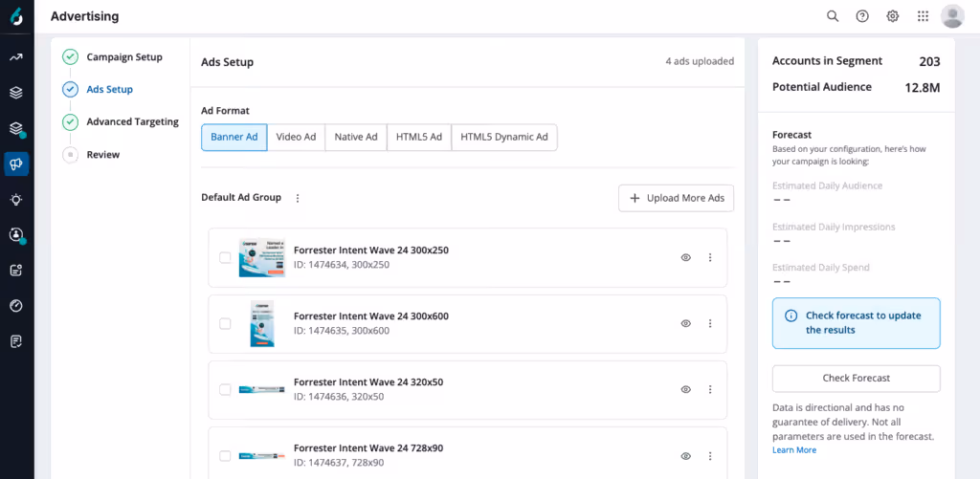Open the settings gear icon
980x479 pixels.
(x=893, y=16)
